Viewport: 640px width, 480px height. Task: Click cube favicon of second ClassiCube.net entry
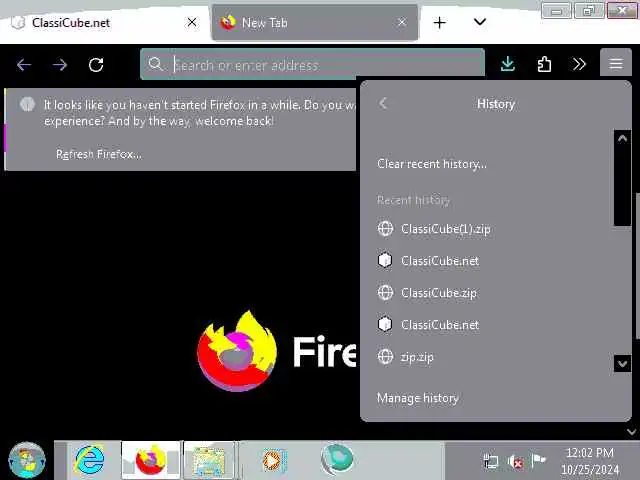point(384,324)
